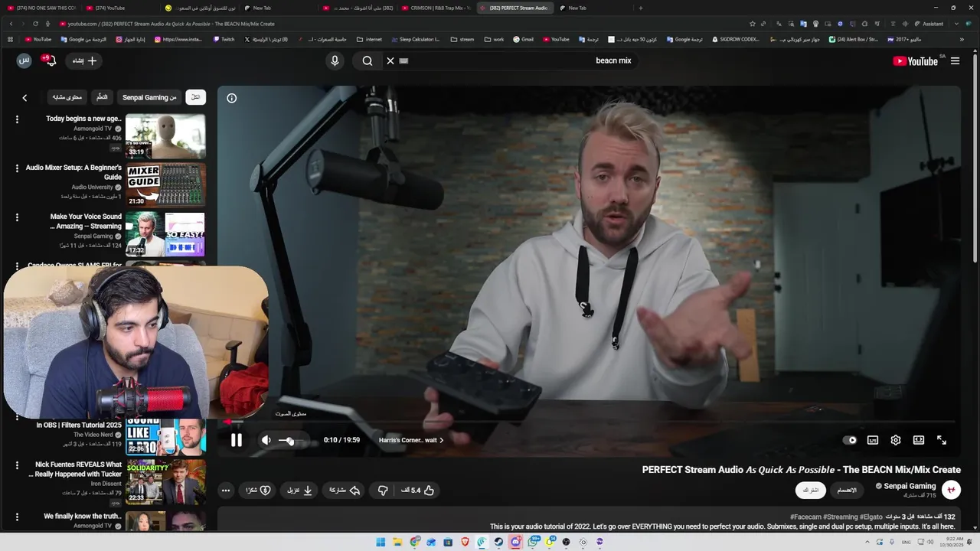
Task: Open options for 'Audio Mixer Setup' video
Action: point(17,168)
